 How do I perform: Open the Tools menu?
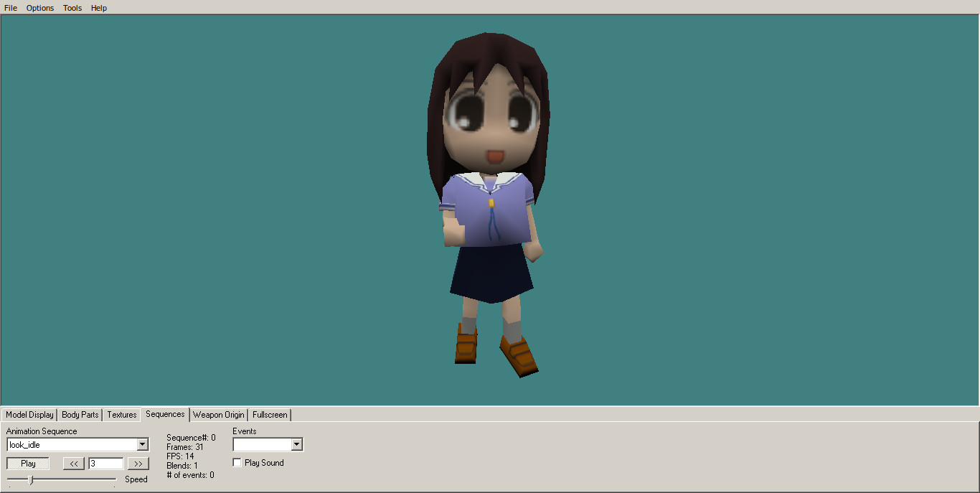click(x=72, y=8)
